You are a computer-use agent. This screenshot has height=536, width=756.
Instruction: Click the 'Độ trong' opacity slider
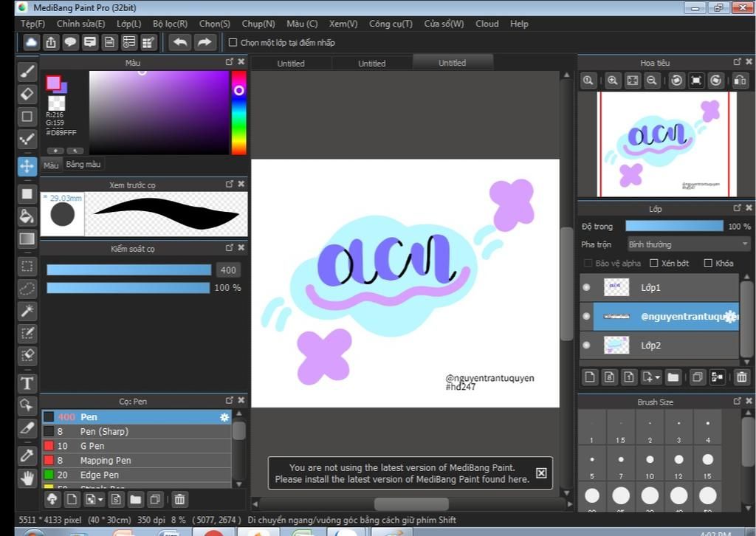point(674,226)
